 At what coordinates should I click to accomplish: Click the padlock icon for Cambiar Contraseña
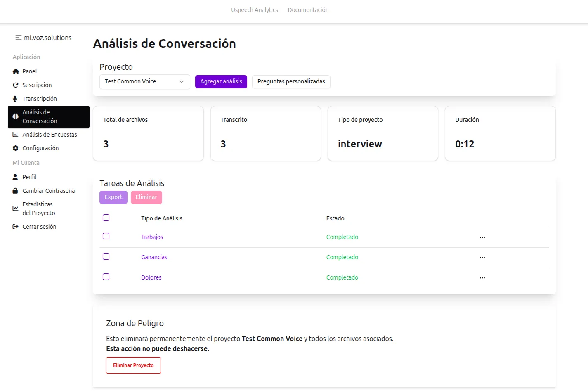point(15,191)
